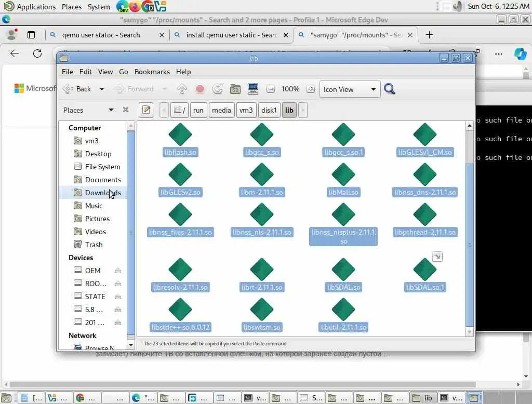Open Pictures in the sidebar
532x404 pixels.
[x=97, y=219]
